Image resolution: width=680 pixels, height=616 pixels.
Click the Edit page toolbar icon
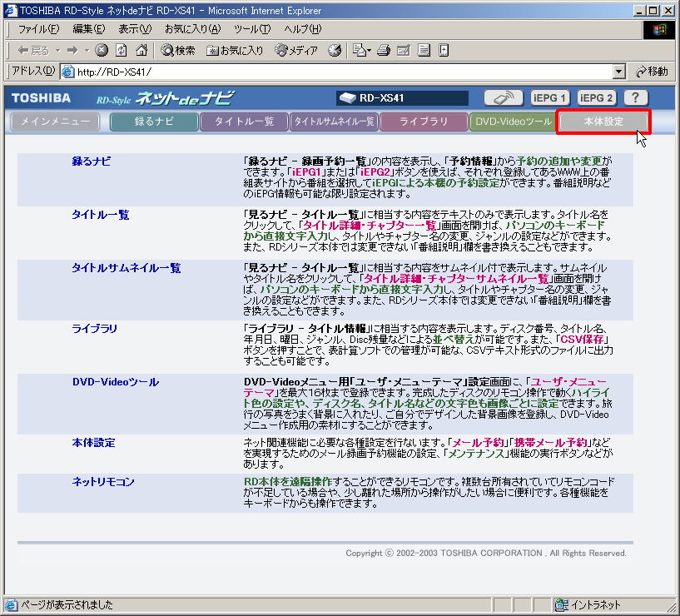[404, 51]
